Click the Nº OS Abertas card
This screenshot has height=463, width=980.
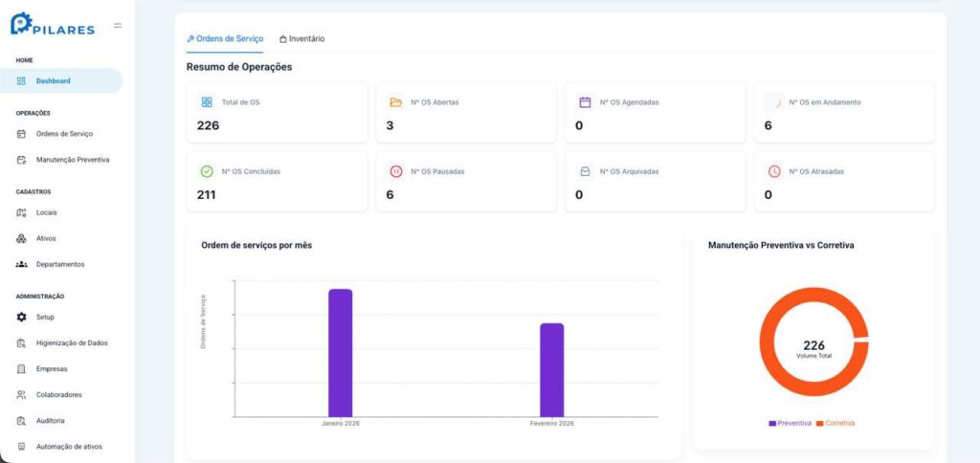click(x=466, y=113)
